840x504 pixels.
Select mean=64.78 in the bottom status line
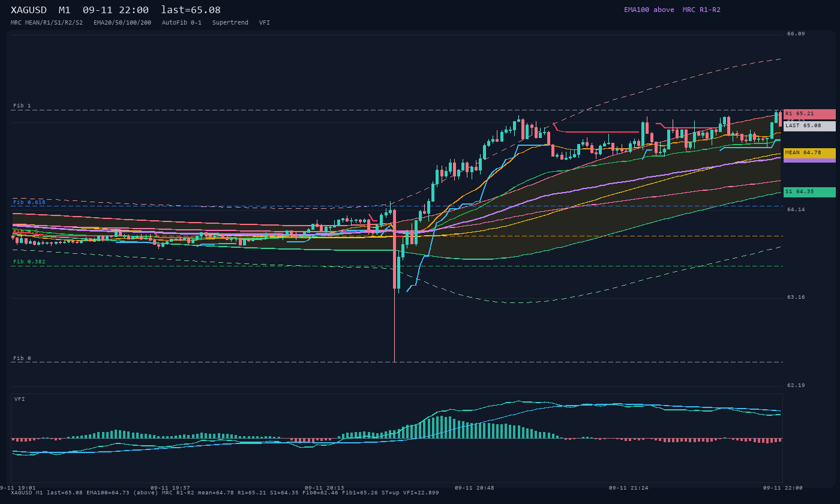tap(216, 493)
